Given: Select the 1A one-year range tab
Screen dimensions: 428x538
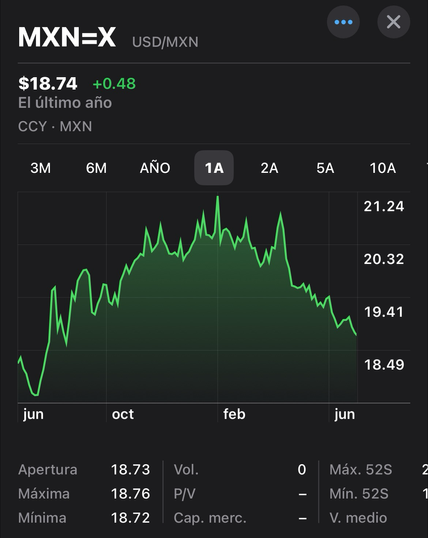Looking at the screenshot, I should coord(214,168).
